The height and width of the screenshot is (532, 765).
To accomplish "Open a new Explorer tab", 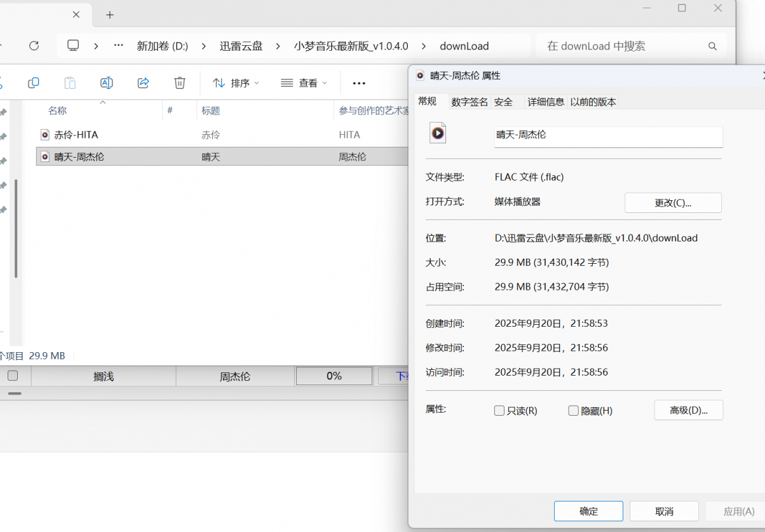I will [110, 15].
